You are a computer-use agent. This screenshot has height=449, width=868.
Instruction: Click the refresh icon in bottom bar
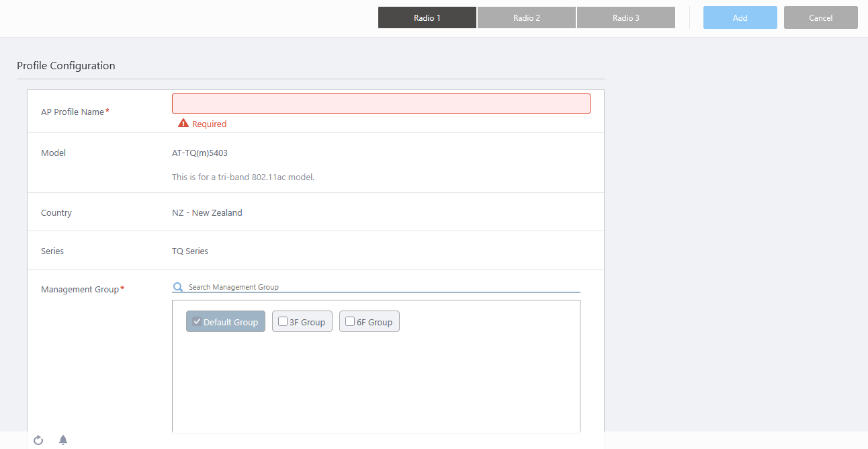pos(38,440)
